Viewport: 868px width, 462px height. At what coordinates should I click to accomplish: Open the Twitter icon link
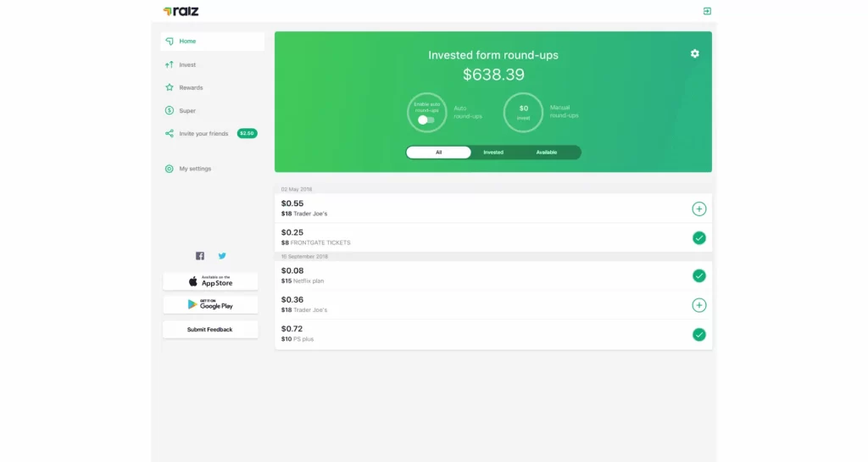(x=222, y=256)
